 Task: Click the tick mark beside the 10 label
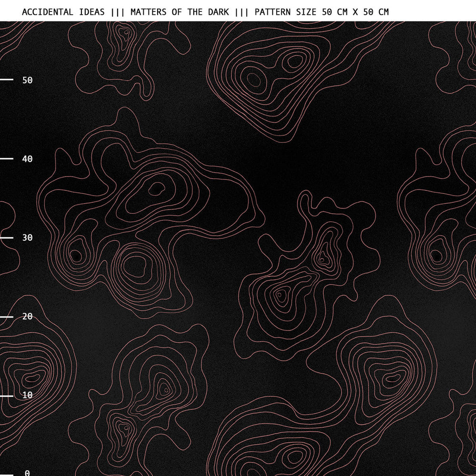coord(7,396)
